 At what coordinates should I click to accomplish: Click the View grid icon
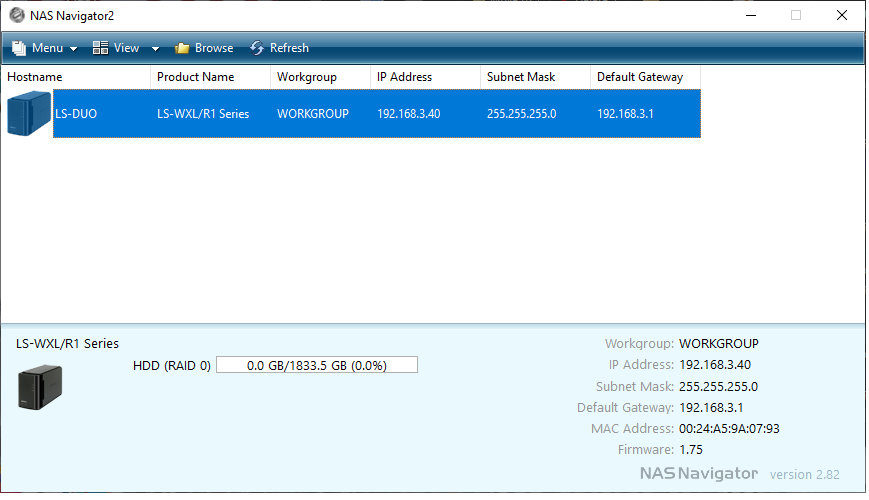pos(100,48)
